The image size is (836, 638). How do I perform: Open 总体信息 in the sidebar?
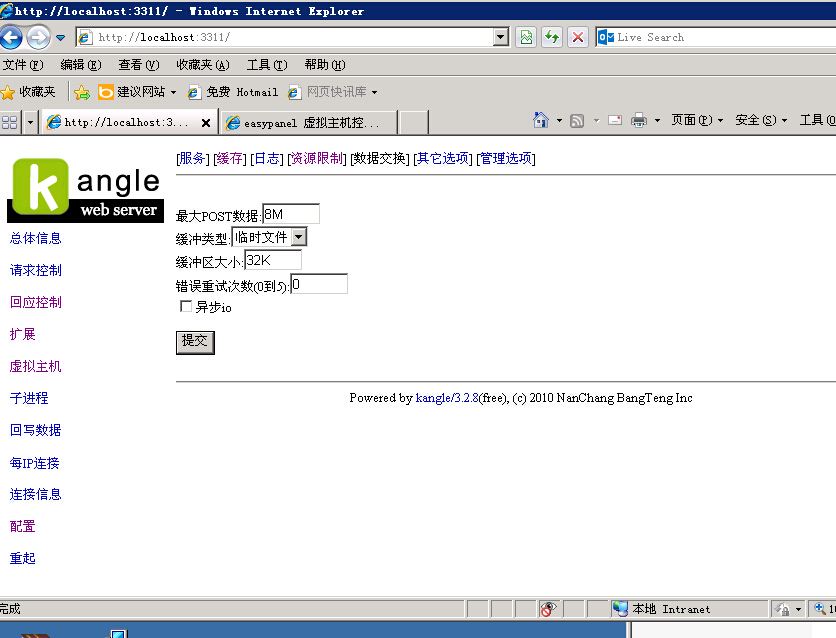pos(36,238)
